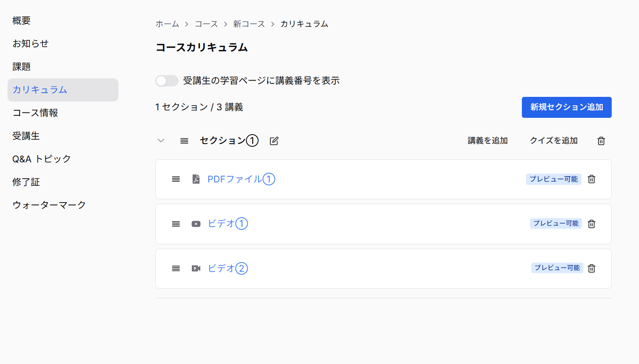Open ウォーターマーク settings in the sidebar
Screen dimensions: 639x364
49,205
